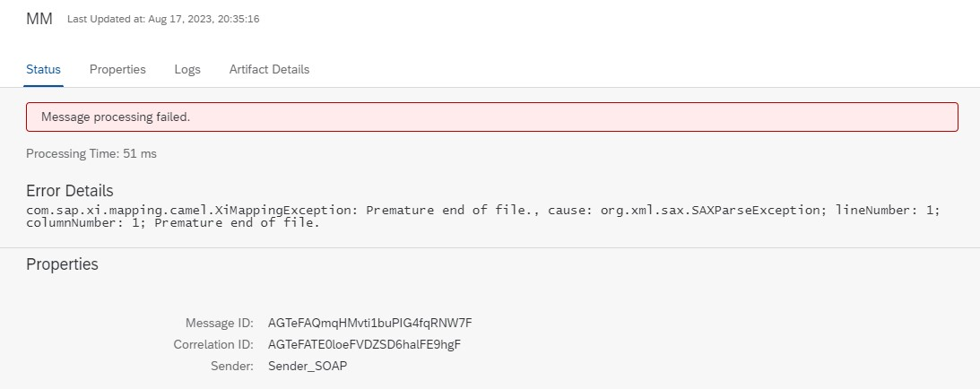Open the Logs tab
The width and height of the screenshot is (980, 389).
187,69
